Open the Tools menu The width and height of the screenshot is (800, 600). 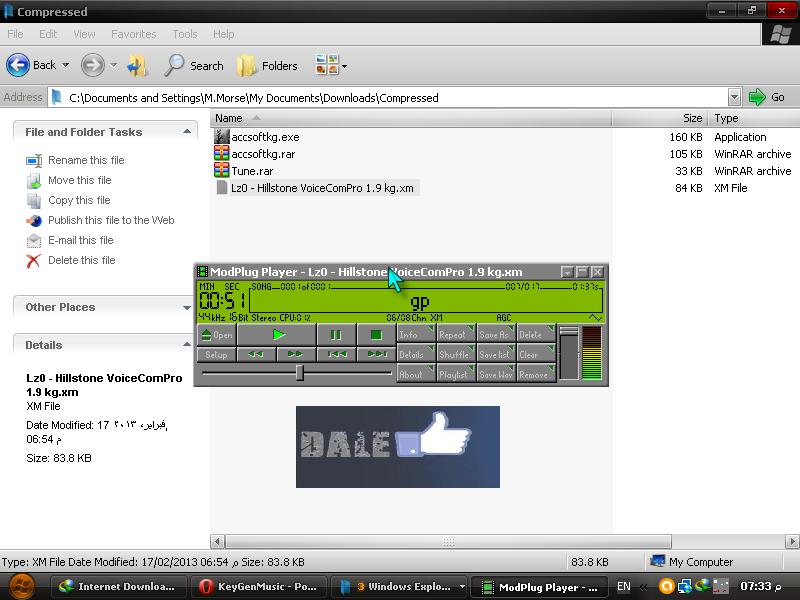185,34
